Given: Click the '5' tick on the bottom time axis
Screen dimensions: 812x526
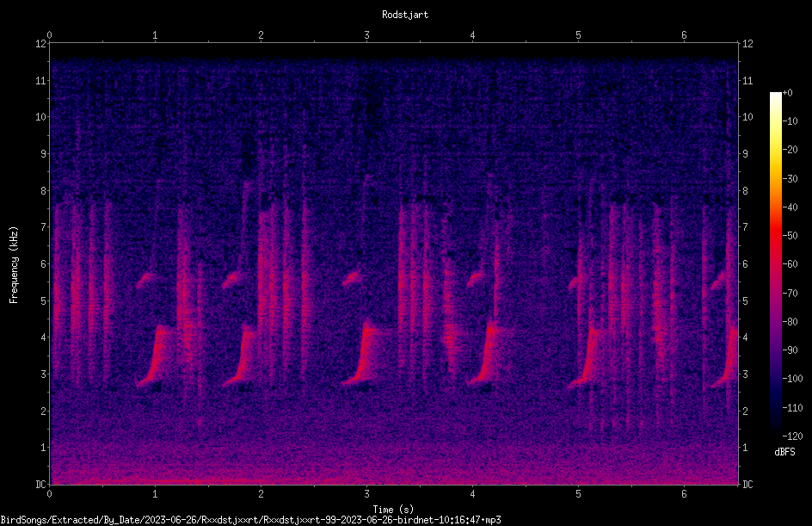Looking at the screenshot, I should pyautogui.click(x=578, y=494).
